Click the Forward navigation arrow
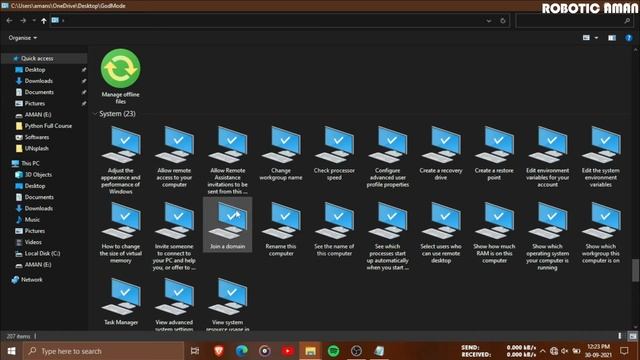This screenshot has width=640, height=360. (x=23, y=20)
